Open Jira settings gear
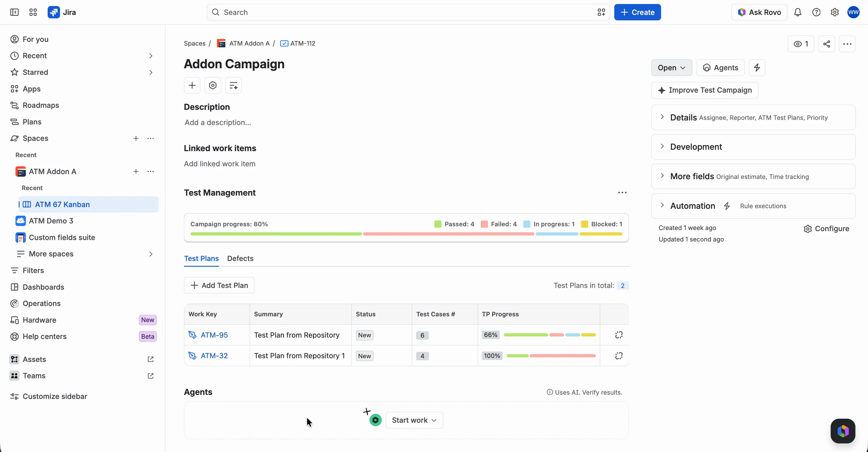Image resolution: width=868 pixels, height=452 pixels. tap(835, 12)
